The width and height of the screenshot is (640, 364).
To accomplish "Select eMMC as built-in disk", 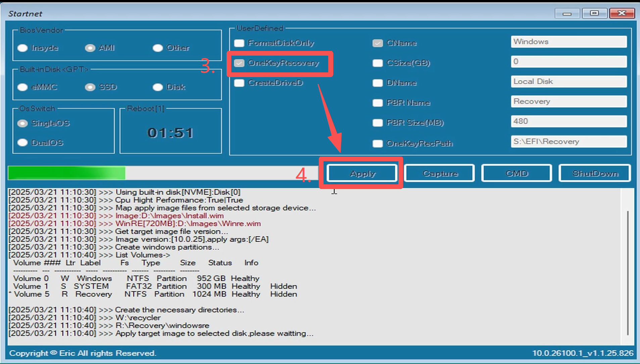I will [x=22, y=87].
